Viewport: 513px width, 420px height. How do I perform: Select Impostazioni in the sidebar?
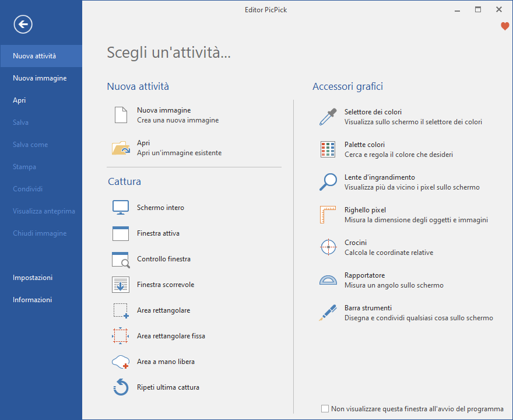pos(33,278)
